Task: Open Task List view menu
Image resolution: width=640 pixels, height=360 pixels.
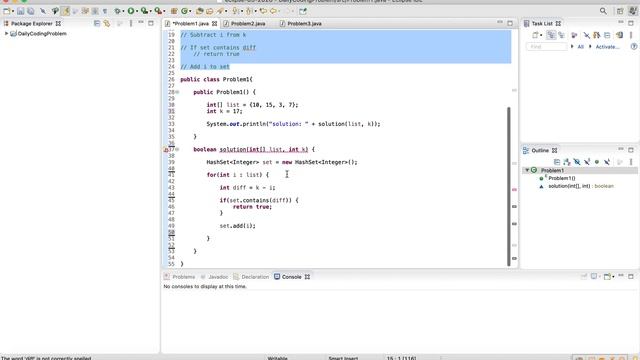Action: tap(631, 35)
